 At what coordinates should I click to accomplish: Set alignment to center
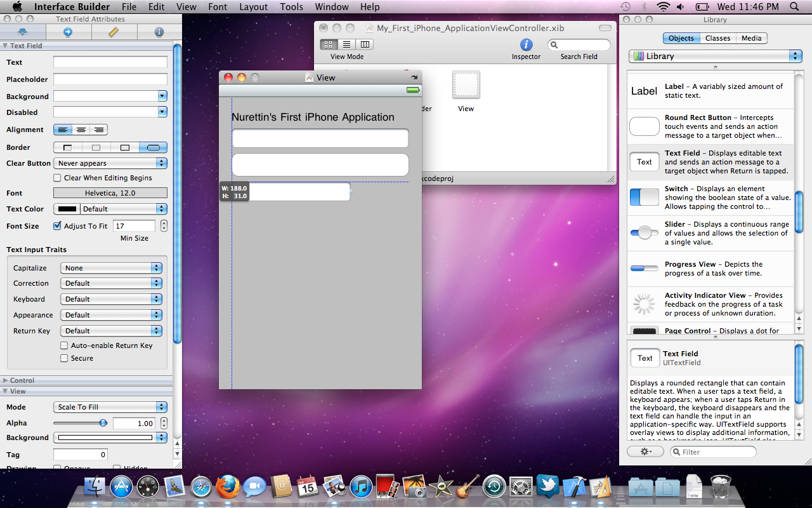(x=81, y=130)
